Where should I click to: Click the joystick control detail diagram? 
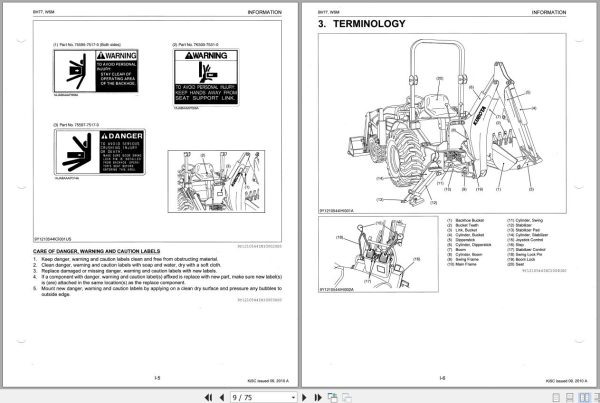pyautogui.click(x=378, y=254)
